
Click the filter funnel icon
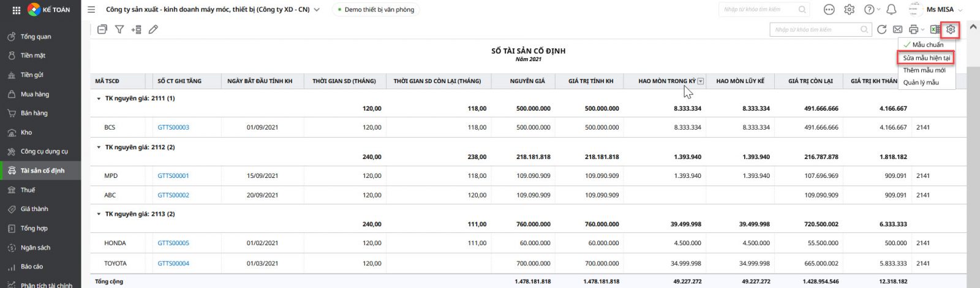[x=119, y=29]
